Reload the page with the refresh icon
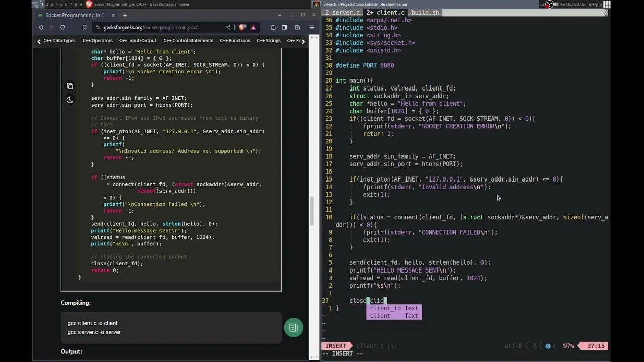 click(62, 27)
